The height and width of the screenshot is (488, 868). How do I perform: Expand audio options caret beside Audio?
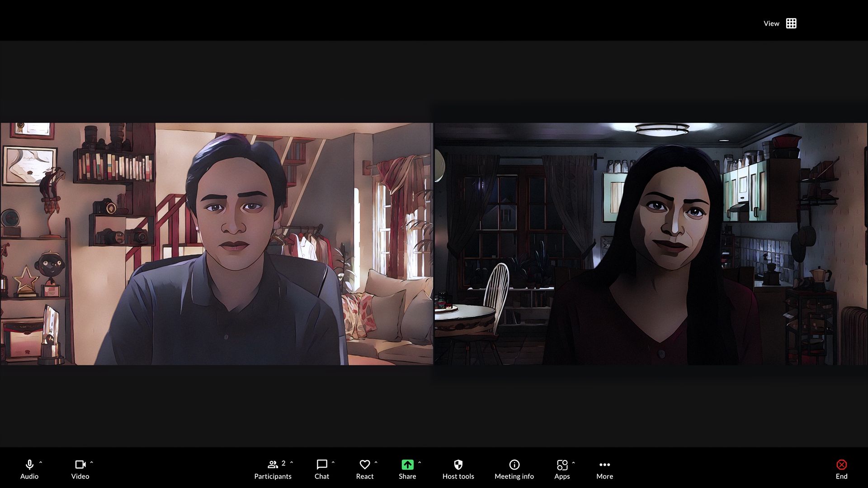click(x=41, y=463)
